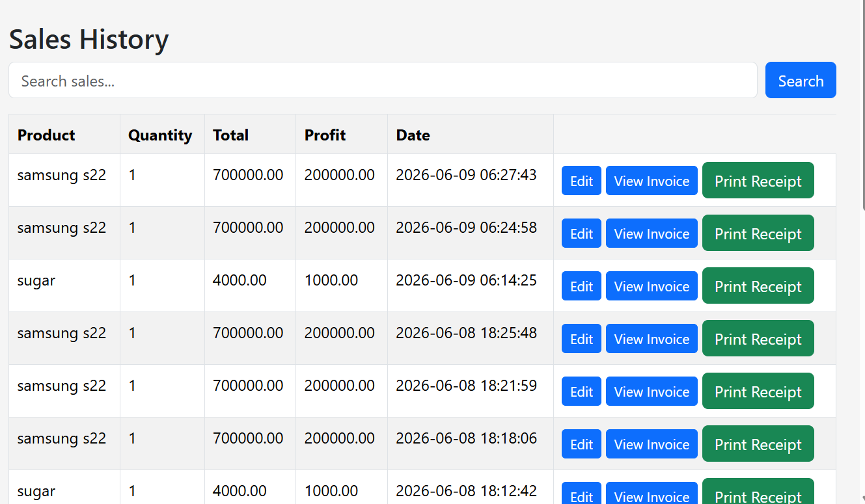Screen dimensions: 865x504
Task: Edit the sugar sale from 06:14:25
Action: (x=581, y=285)
